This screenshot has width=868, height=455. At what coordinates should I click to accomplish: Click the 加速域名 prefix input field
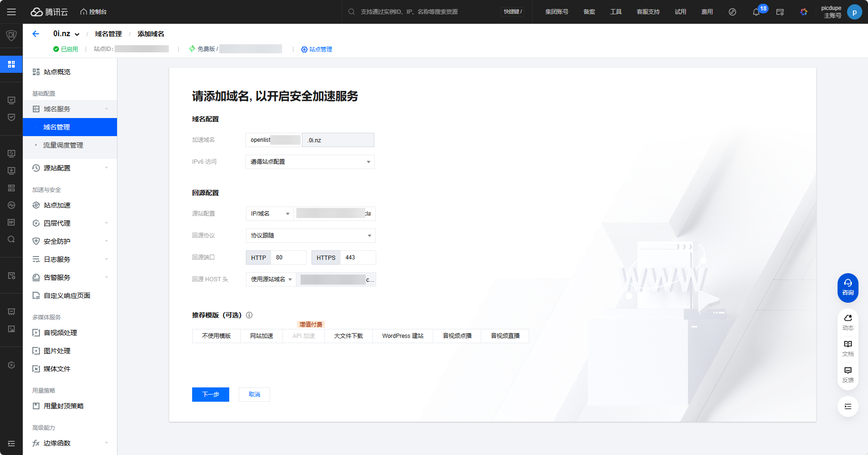point(273,140)
